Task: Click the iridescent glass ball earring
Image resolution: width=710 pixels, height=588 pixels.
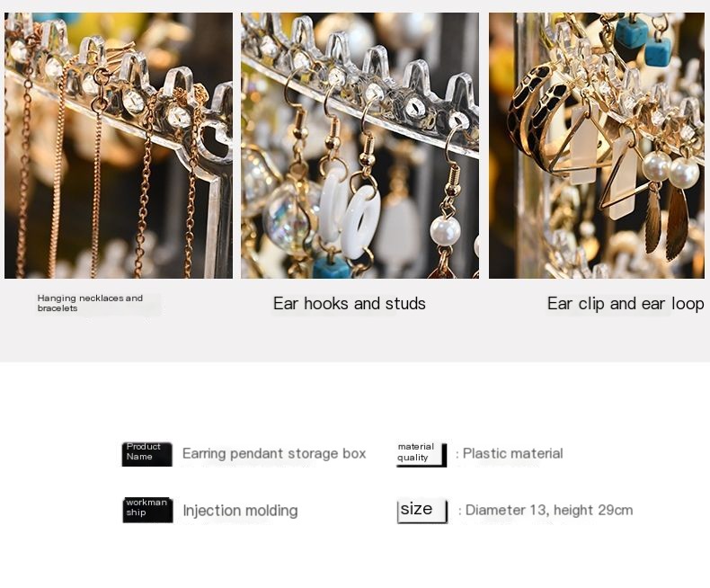Action: tap(288, 218)
